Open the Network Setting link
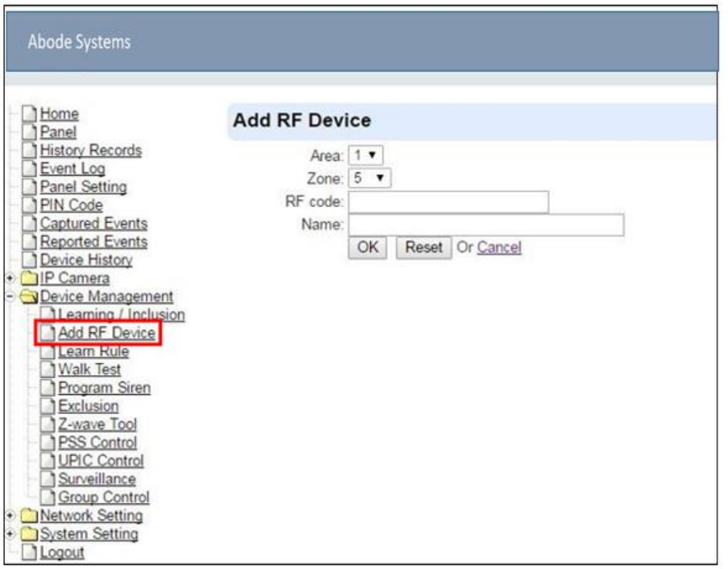 [92, 515]
